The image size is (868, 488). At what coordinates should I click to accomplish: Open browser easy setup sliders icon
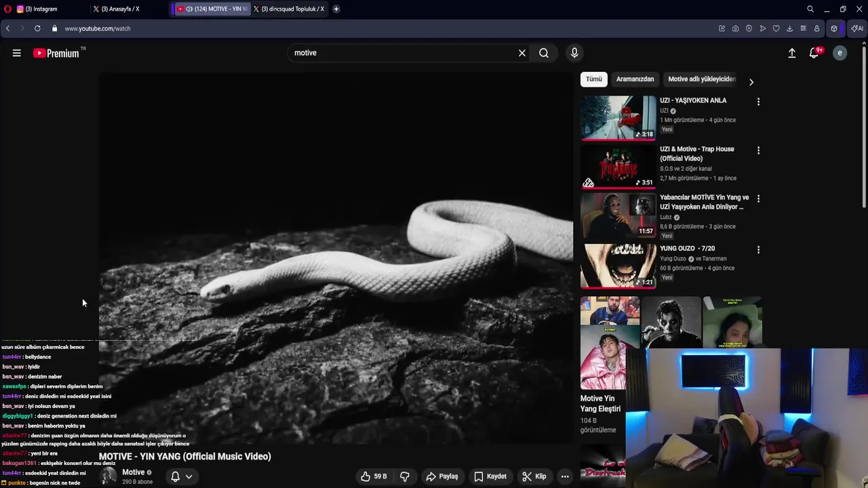[804, 28]
